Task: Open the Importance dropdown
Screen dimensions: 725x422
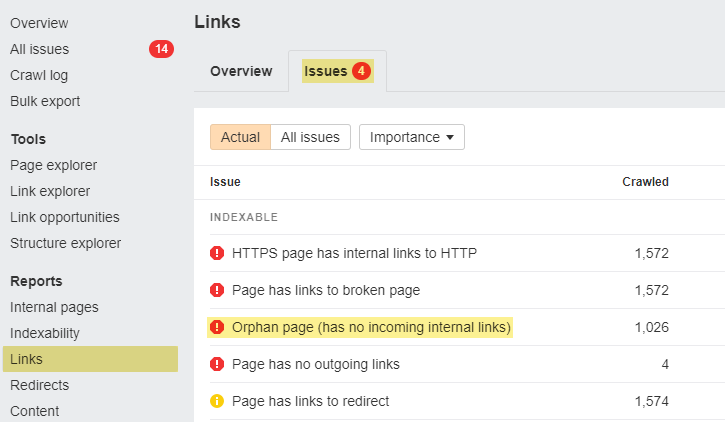Action: [412, 137]
